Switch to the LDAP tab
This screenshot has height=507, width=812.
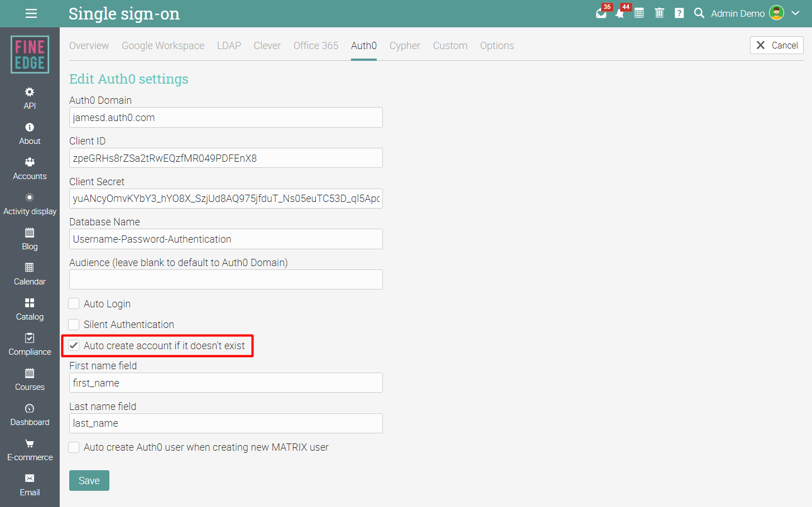coord(229,46)
